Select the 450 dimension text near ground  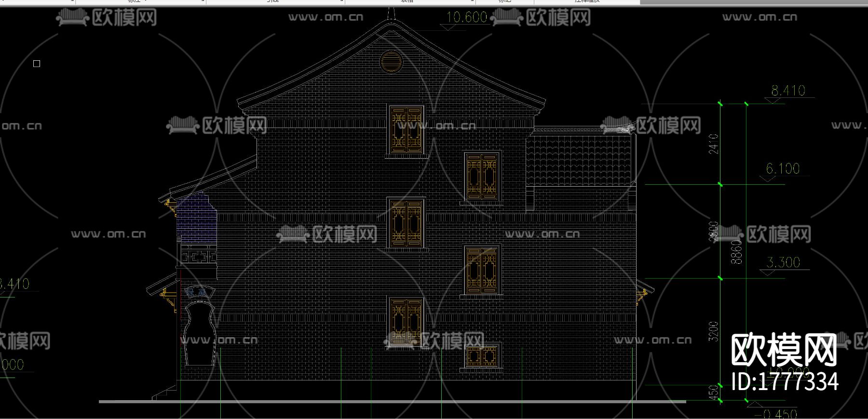tap(714, 392)
